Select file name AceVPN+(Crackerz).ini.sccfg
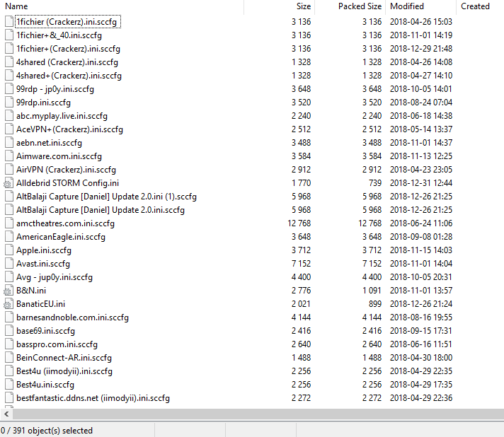 click(x=69, y=129)
